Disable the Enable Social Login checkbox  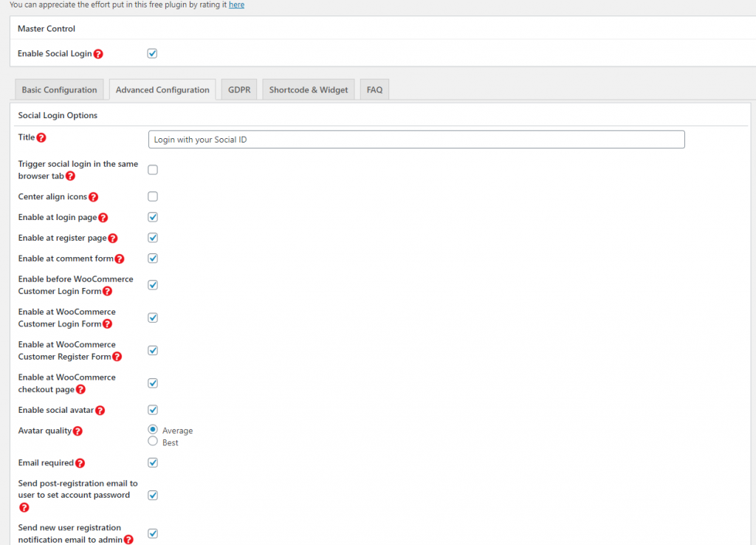tap(152, 53)
